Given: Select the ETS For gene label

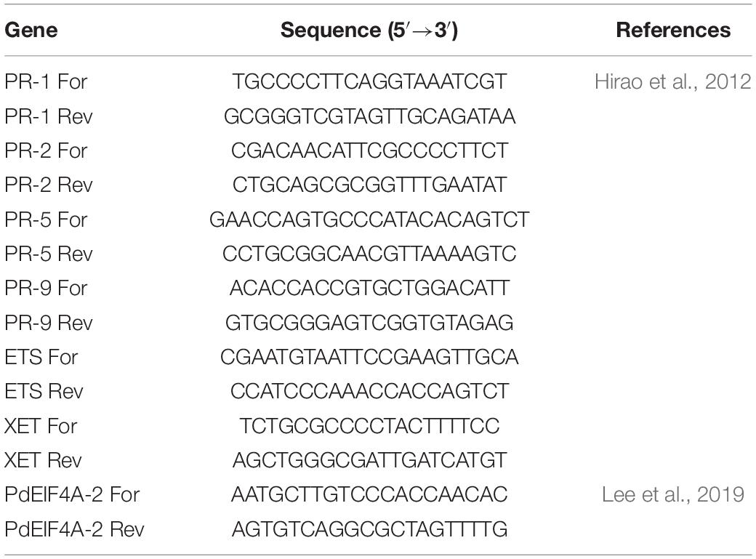Looking at the screenshot, I should 41,358.
